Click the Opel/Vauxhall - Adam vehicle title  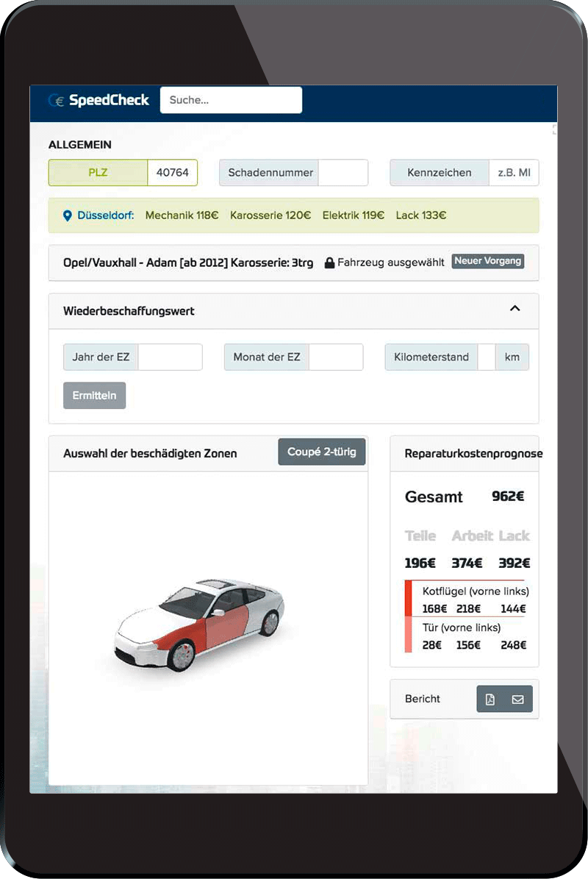pos(187,263)
